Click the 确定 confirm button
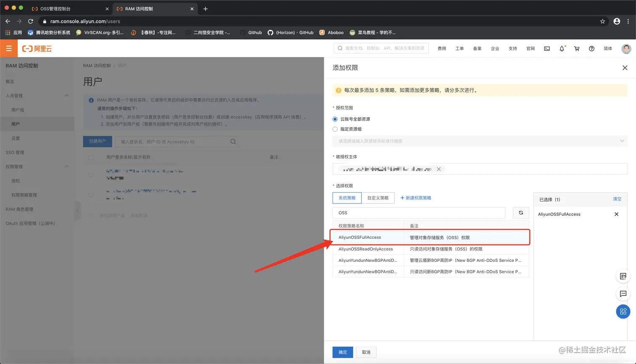This screenshot has width=636, height=364. click(x=342, y=352)
